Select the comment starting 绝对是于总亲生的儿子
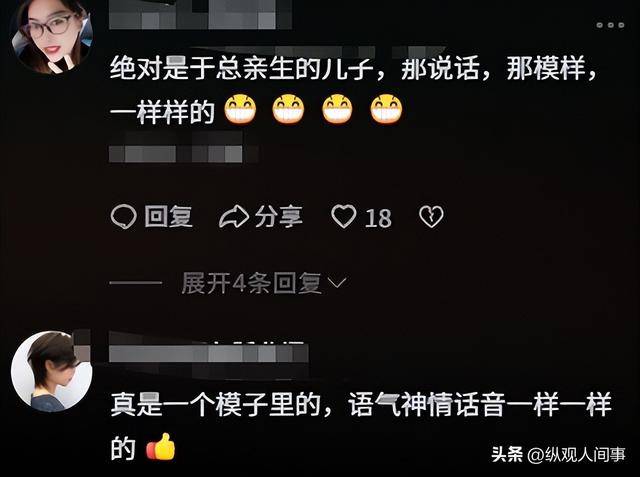This screenshot has width=640, height=477. (x=353, y=90)
